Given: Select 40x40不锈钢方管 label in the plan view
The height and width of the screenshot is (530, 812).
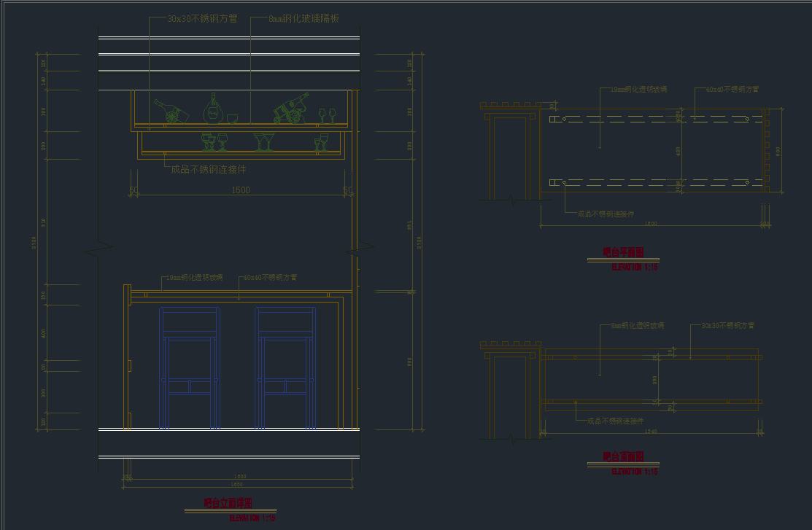Looking at the screenshot, I should pos(732,90).
